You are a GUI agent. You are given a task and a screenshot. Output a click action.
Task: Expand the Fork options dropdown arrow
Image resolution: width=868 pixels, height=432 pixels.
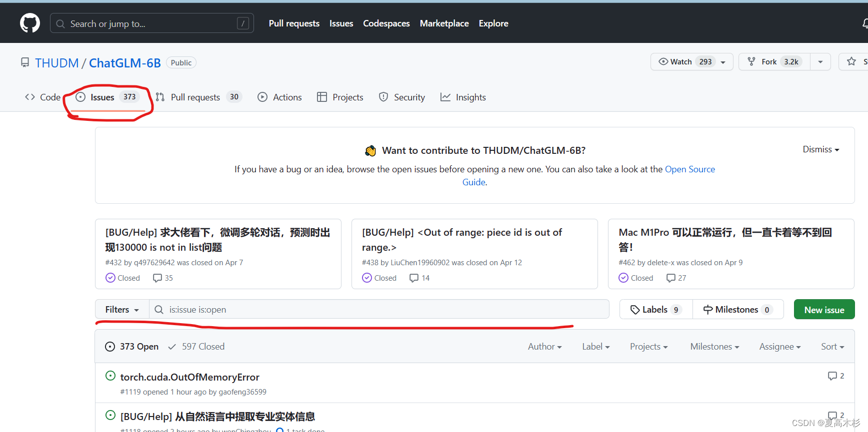(x=820, y=61)
